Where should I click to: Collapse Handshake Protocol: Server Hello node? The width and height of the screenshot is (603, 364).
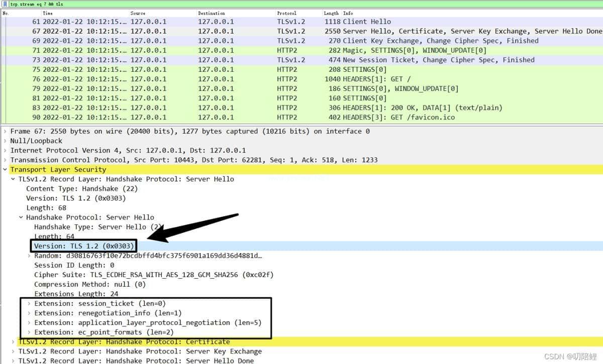click(21, 217)
